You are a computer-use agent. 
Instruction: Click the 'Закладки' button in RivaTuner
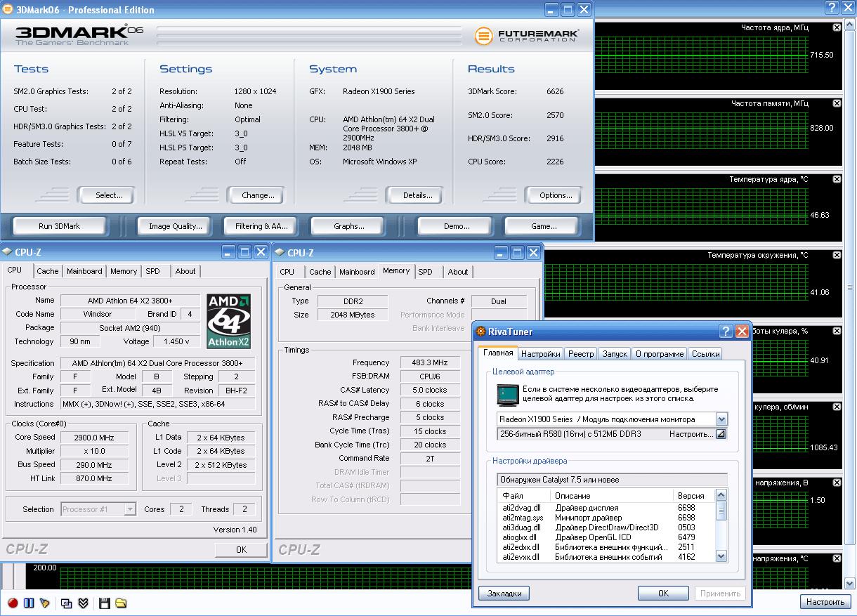pos(504,594)
